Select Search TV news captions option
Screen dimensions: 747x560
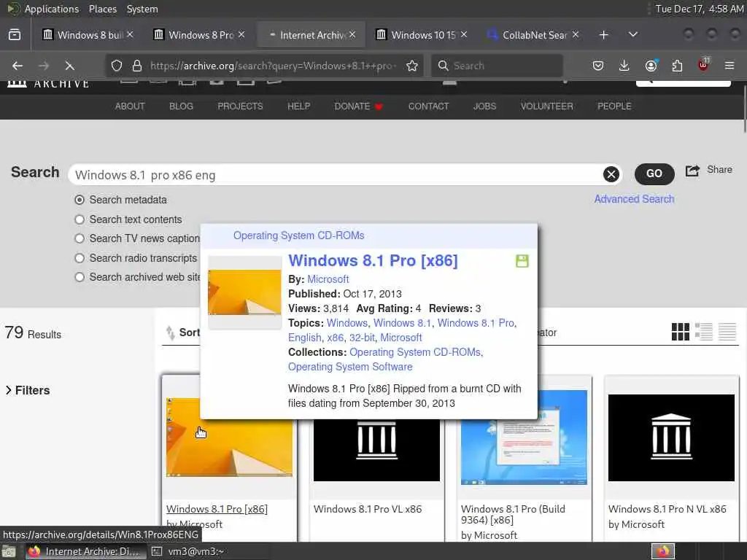click(80, 238)
